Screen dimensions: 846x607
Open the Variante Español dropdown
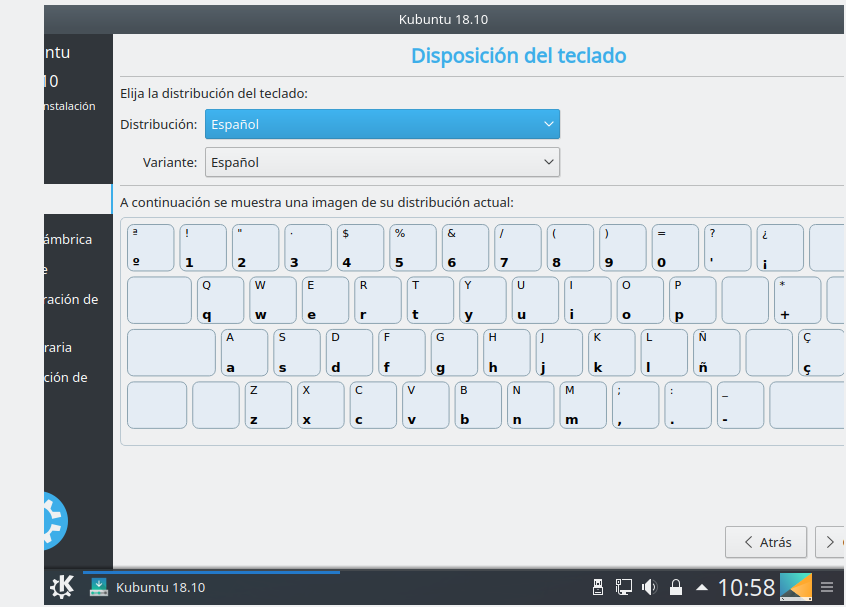pyautogui.click(x=382, y=162)
